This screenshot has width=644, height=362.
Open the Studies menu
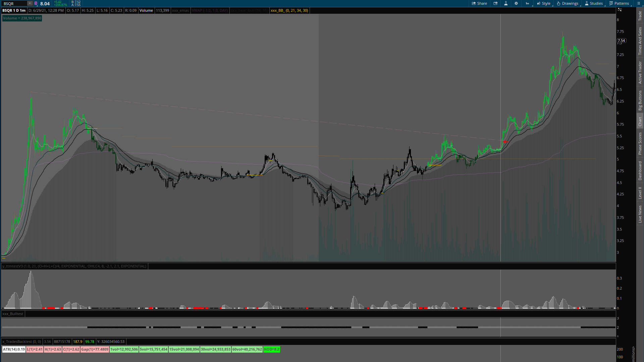click(x=594, y=3)
